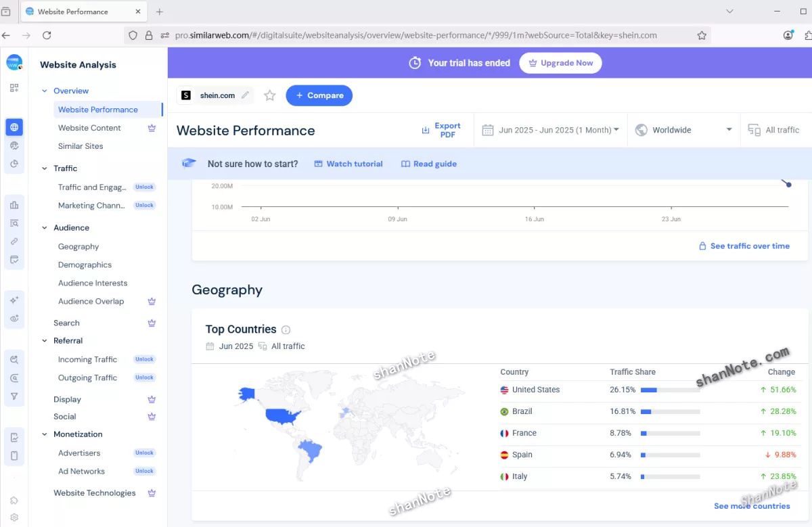Click Unlock badge beside Traffic and Engagement

coord(144,187)
